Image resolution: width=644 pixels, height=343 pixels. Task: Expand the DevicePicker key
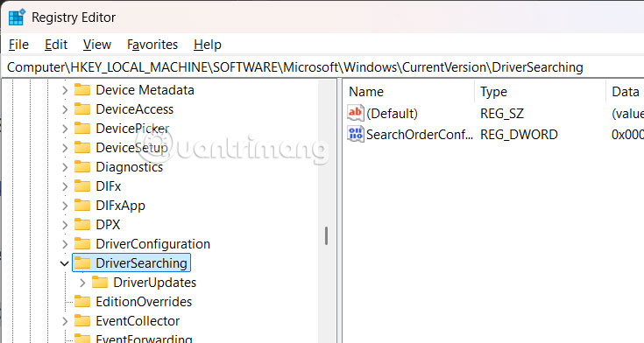pyautogui.click(x=65, y=129)
